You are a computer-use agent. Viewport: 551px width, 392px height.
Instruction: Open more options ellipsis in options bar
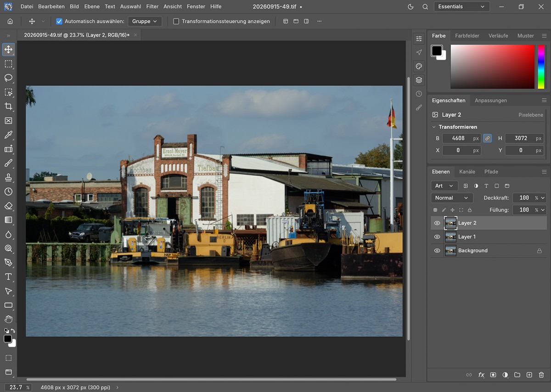(320, 21)
